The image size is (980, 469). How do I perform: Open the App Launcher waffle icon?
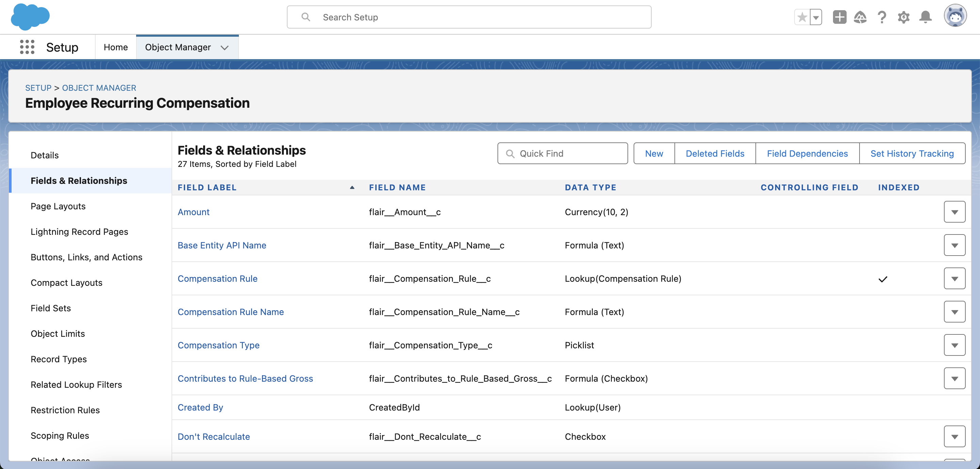click(27, 47)
